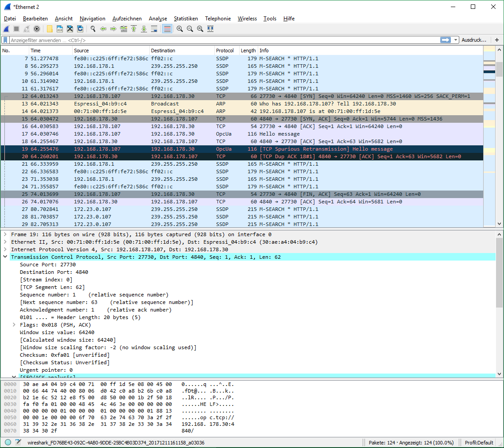Select packet 20 TCP Dup ACK row
This screenshot has height=448, width=504.
pyautogui.click(x=242, y=156)
